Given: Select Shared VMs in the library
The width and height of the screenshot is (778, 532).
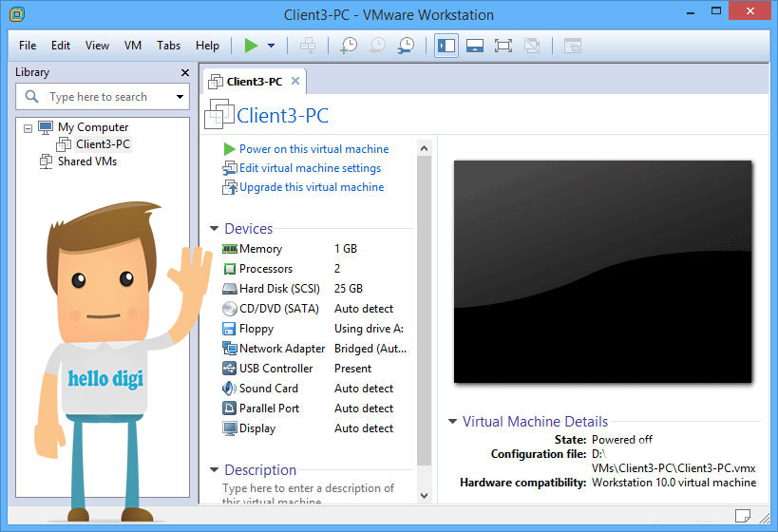Looking at the screenshot, I should 87,161.
